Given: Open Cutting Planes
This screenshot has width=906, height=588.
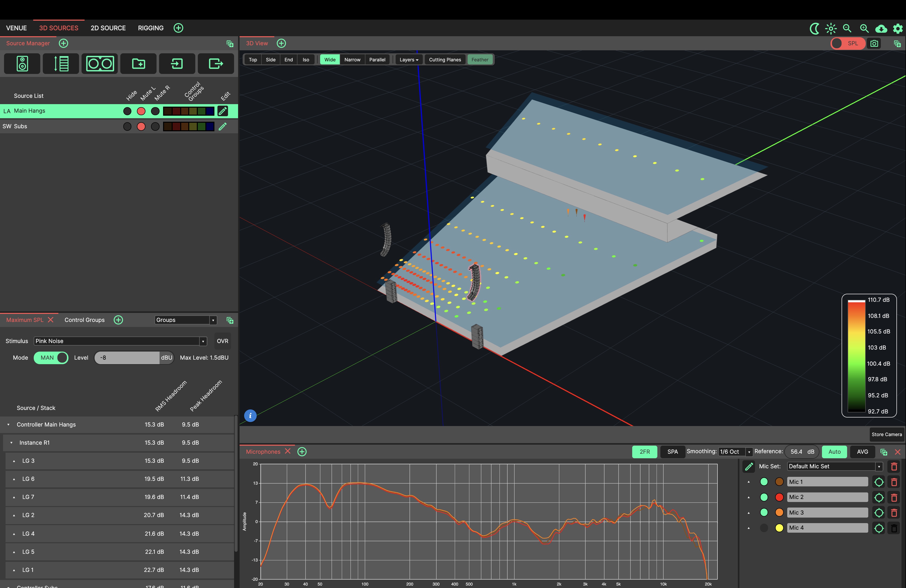Looking at the screenshot, I should (x=445, y=60).
